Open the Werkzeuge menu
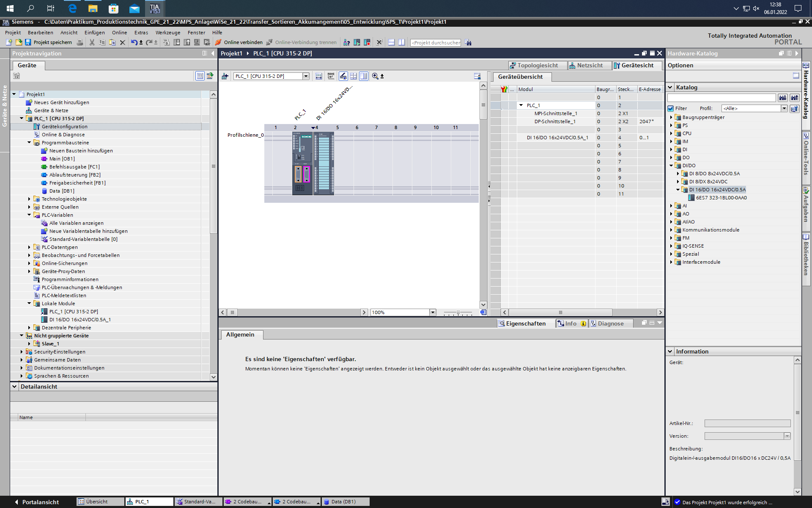812x508 pixels. [x=167, y=33]
